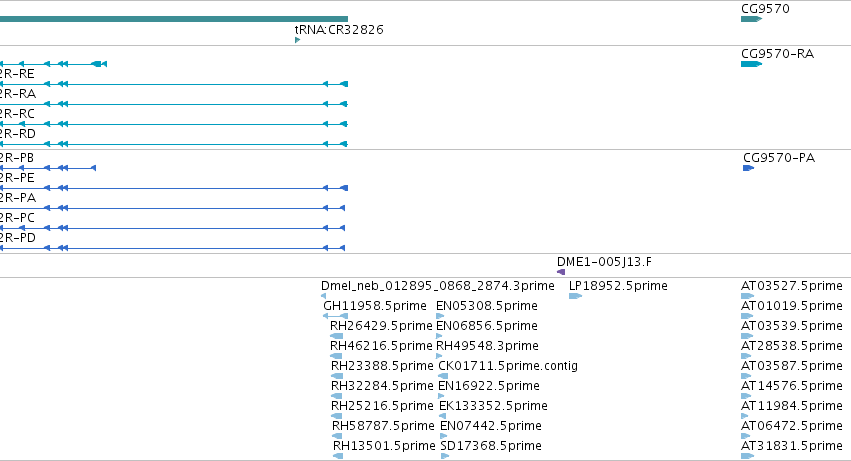This screenshot has height=461, width=851.
Task: Click the arrow glyph below AT01019.5prime
Action: pos(747,316)
